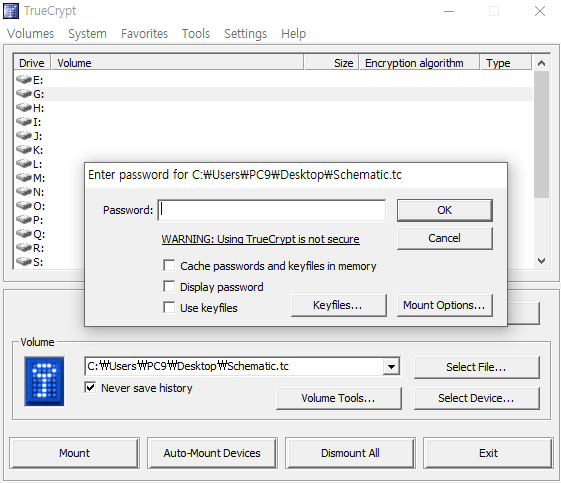Click the drive list scroll down arrow
The image size is (561, 483).
coord(541,261)
